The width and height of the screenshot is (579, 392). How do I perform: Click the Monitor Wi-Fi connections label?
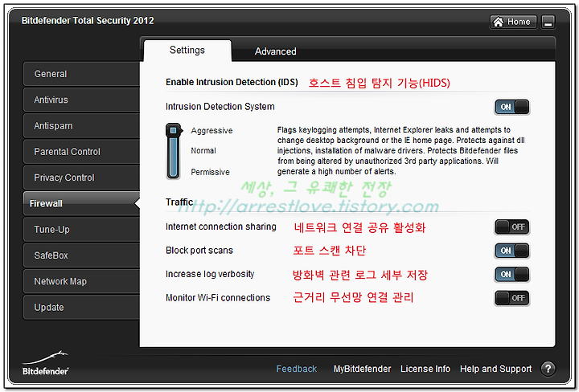218,297
